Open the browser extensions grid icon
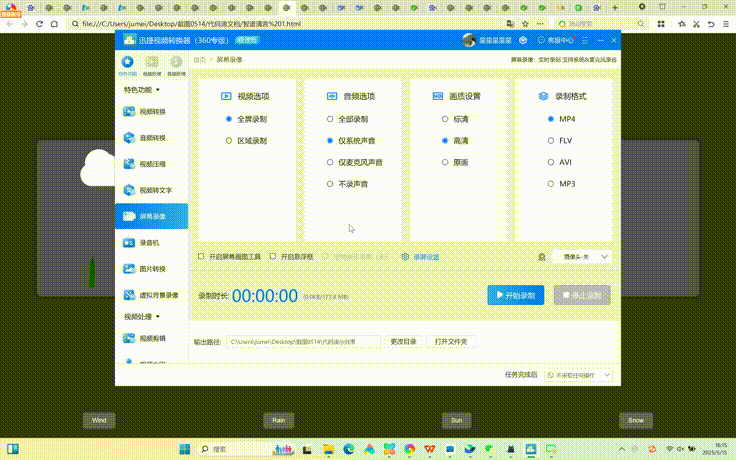The width and height of the screenshot is (736, 460). 661,24
